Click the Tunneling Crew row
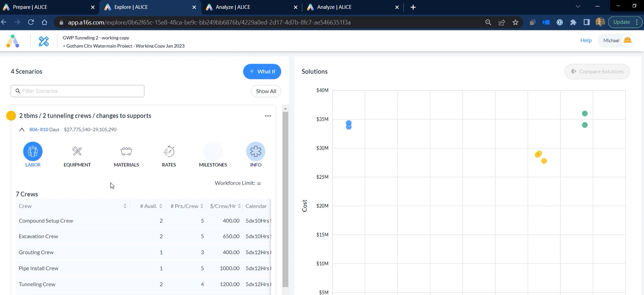Viewport: 644px width, 295px height. click(x=143, y=284)
